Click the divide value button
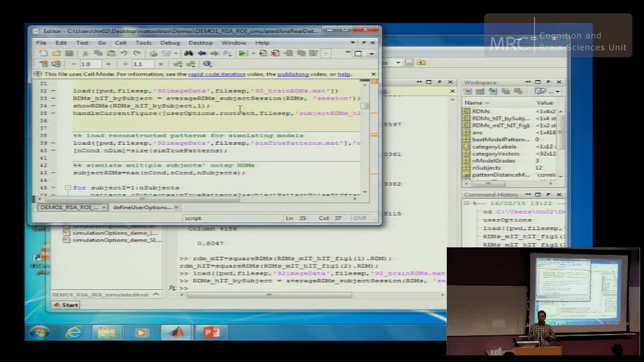The height and width of the screenshot is (362, 644). coord(125,64)
